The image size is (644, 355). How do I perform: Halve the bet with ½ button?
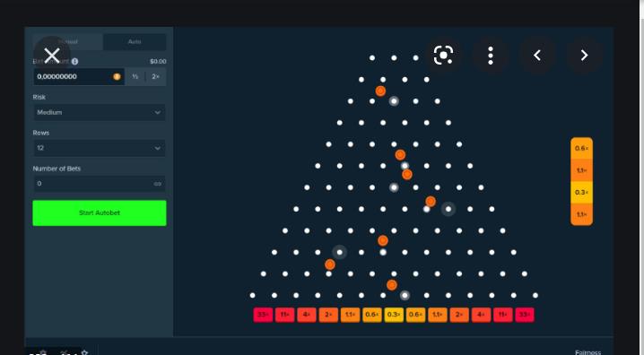point(135,77)
